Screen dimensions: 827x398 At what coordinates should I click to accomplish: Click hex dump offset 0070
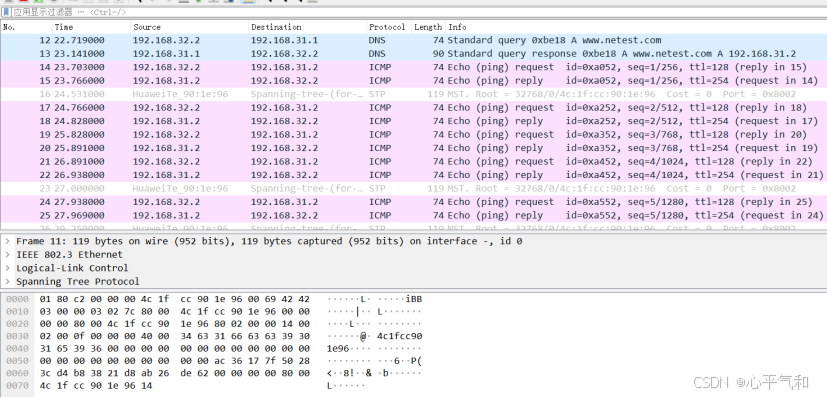coord(17,386)
